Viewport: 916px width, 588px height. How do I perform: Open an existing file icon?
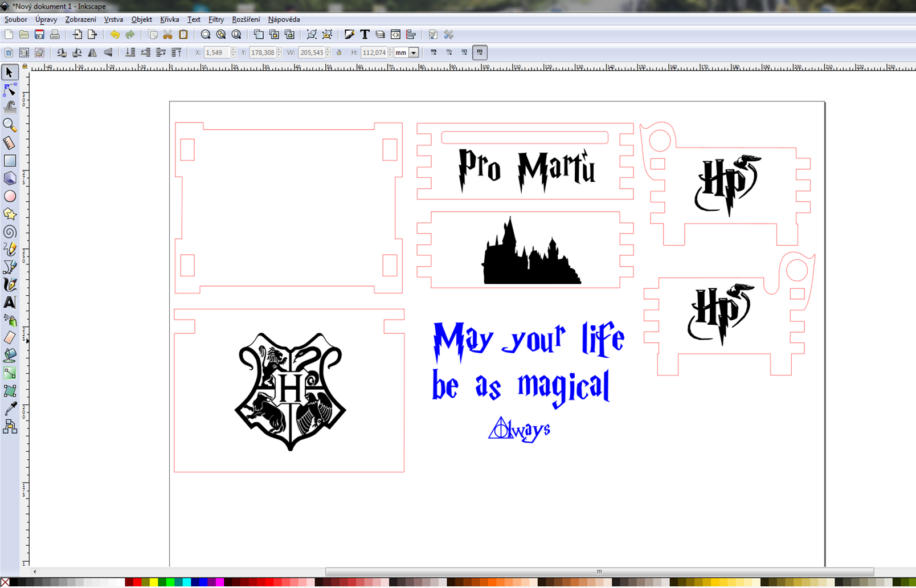point(24,35)
